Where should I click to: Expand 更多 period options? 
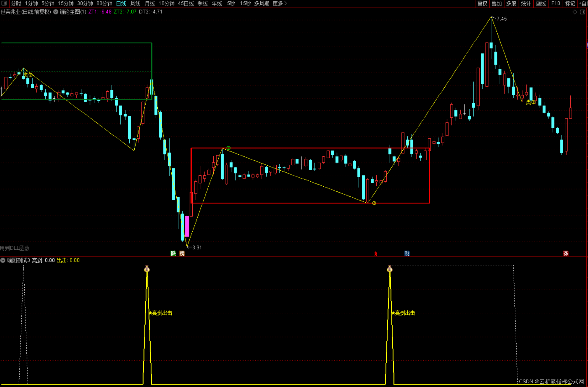click(x=279, y=3)
